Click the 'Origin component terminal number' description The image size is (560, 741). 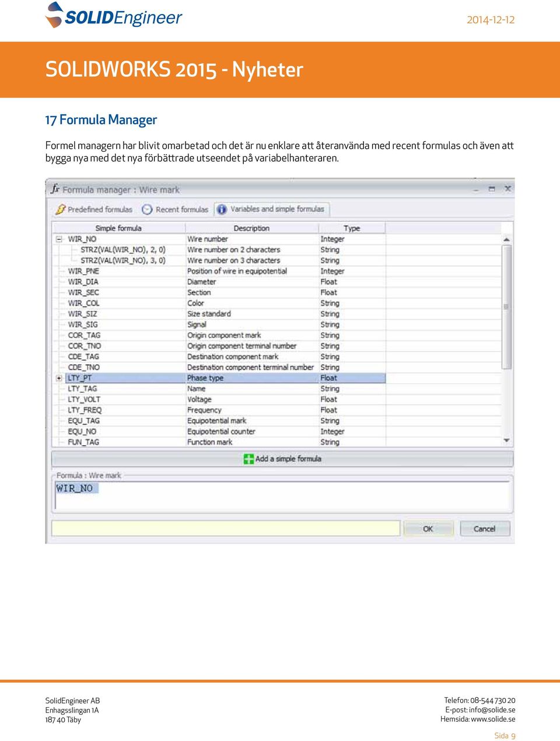pos(242,346)
